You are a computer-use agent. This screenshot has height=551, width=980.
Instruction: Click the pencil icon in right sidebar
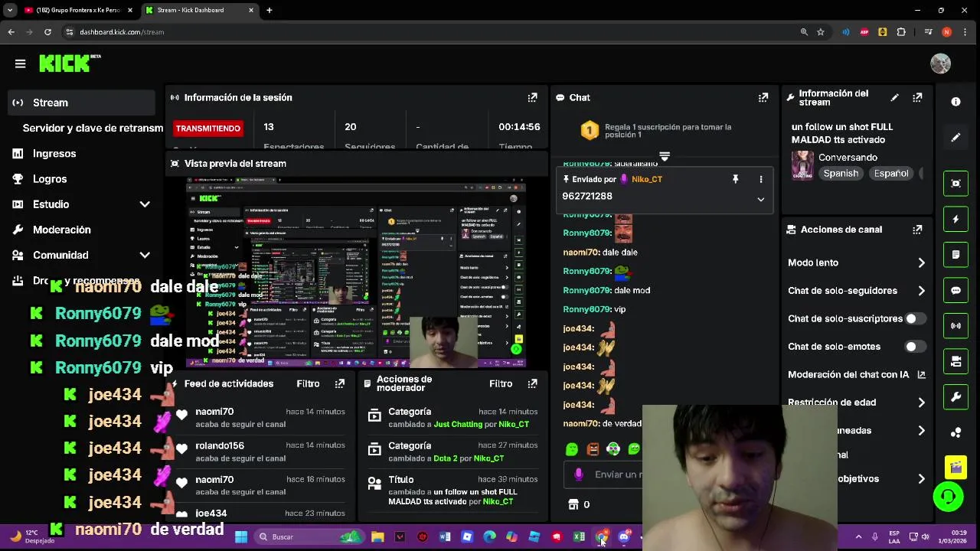pos(955,138)
